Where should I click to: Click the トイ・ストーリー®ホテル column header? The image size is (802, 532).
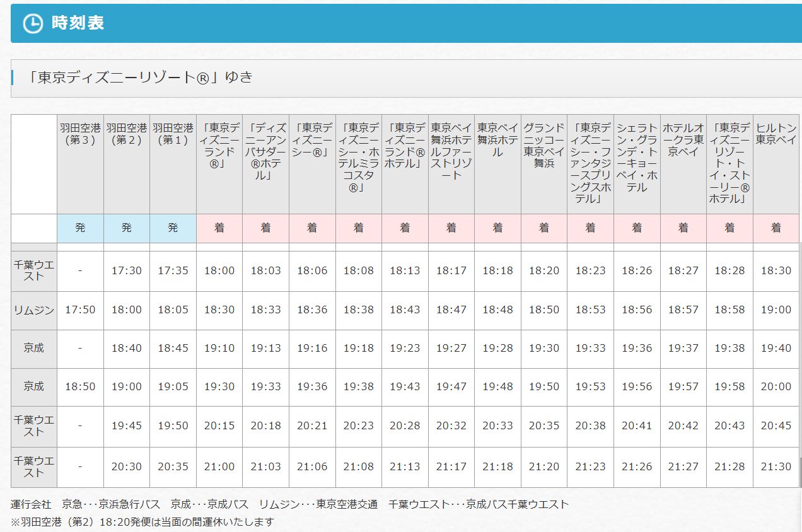[729, 164]
